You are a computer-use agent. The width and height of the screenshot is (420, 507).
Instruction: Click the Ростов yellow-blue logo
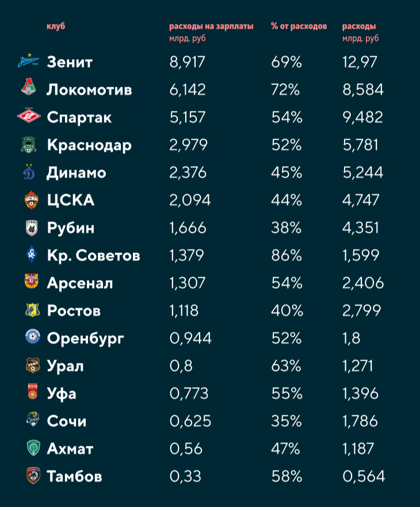(x=32, y=310)
